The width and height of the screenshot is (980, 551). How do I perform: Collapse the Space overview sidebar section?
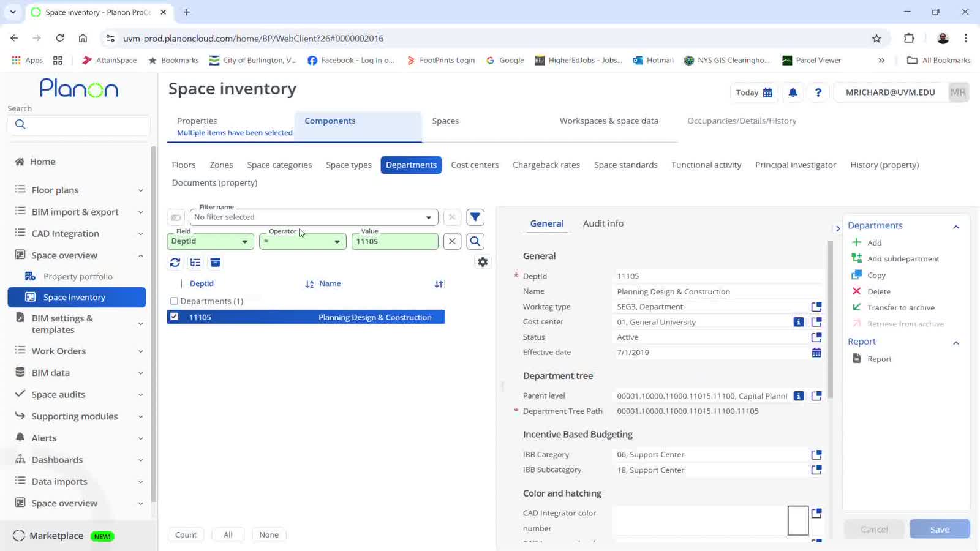(140, 255)
